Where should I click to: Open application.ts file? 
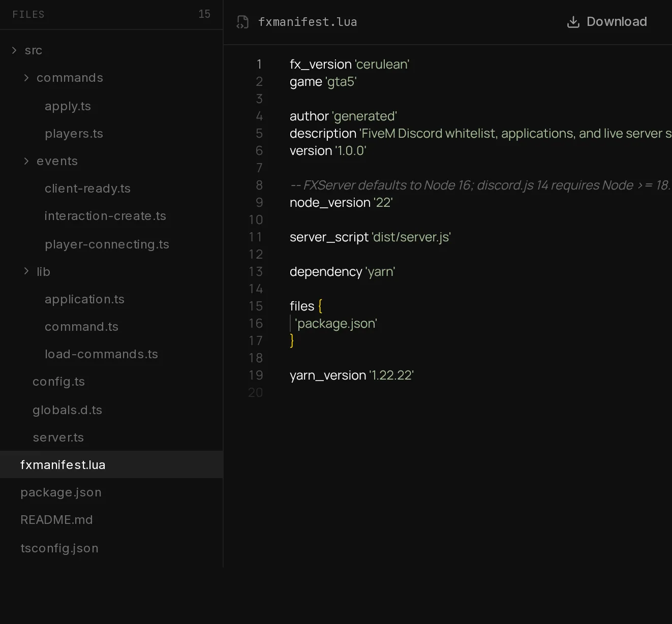click(x=84, y=299)
